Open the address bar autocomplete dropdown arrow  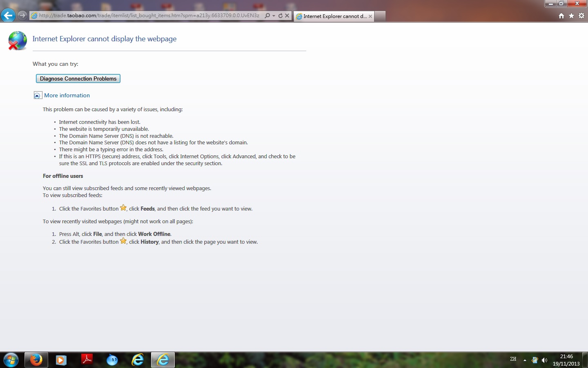(274, 16)
